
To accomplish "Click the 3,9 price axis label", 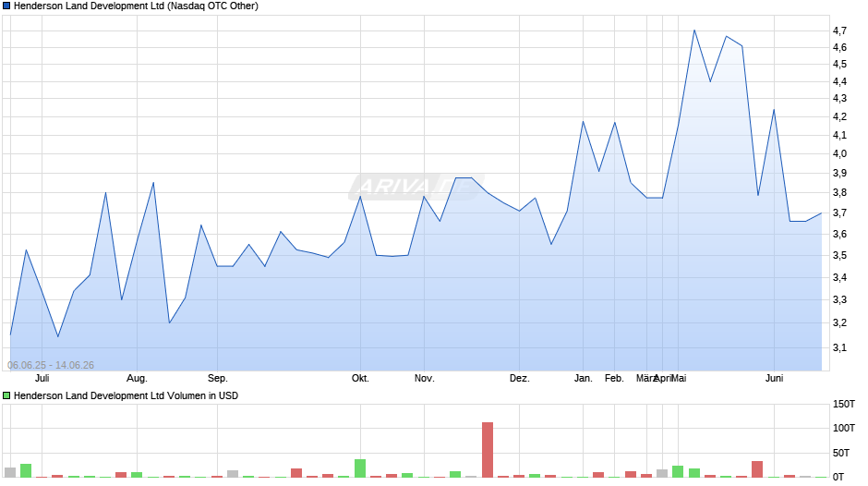I will pyautogui.click(x=839, y=174).
